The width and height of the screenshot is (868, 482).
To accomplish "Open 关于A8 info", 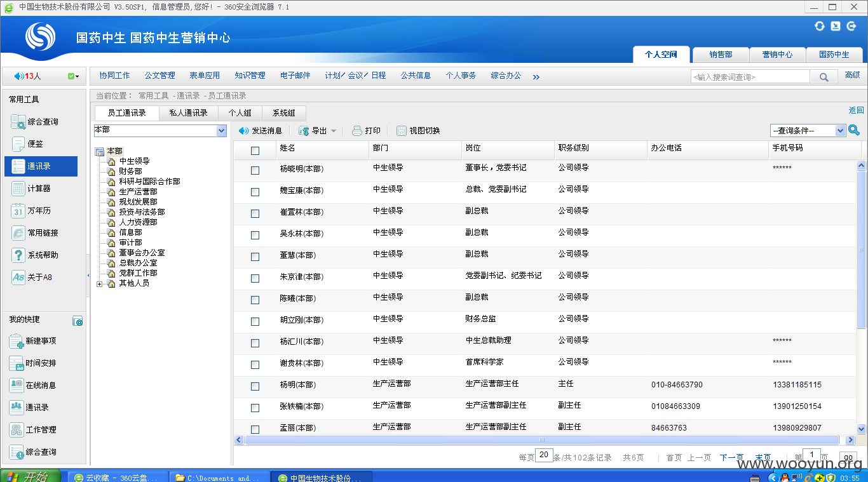I will point(32,278).
